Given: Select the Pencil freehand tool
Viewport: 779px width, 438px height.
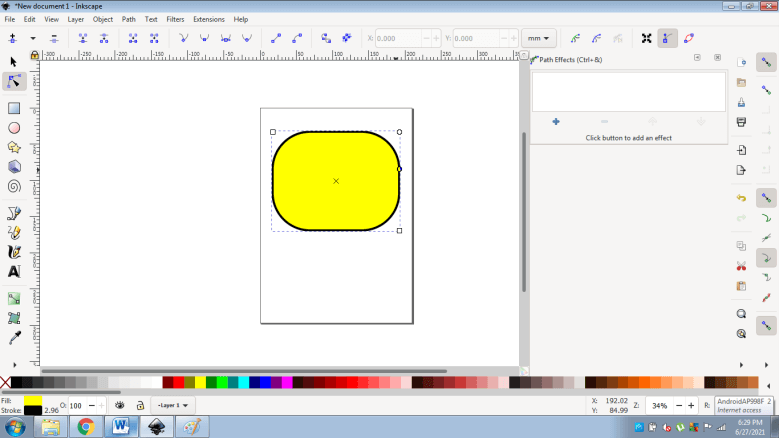Looking at the screenshot, I should pyautogui.click(x=14, y=233).
